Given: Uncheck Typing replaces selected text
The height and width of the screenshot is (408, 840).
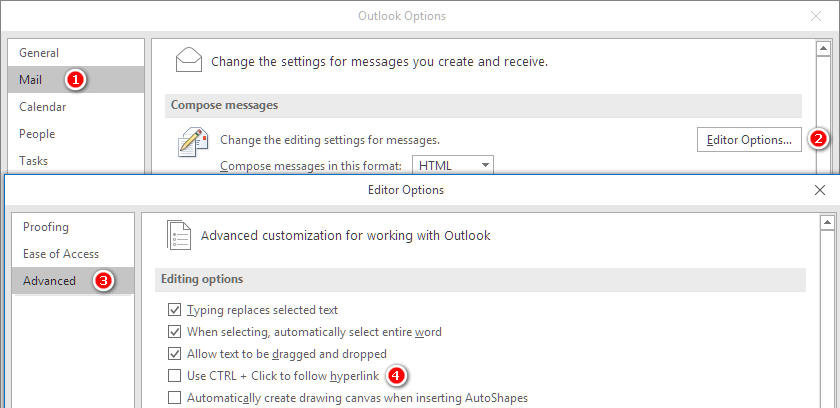Looking at the screenshot, I should click(x=174, y=309).
